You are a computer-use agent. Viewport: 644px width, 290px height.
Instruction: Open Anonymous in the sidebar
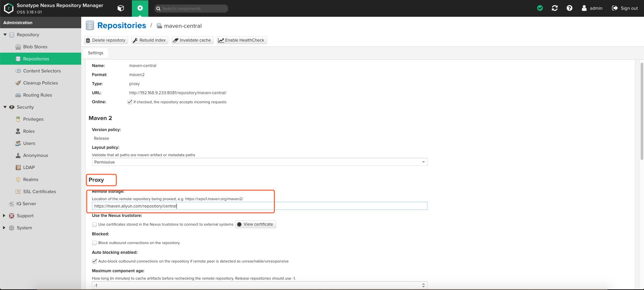click(x=41, y=156)
